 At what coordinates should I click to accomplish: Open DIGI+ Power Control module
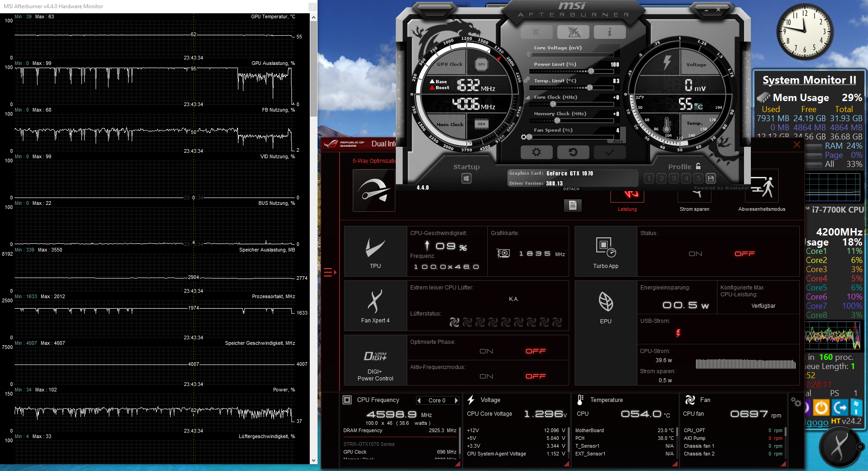click(x=375, y=360)
